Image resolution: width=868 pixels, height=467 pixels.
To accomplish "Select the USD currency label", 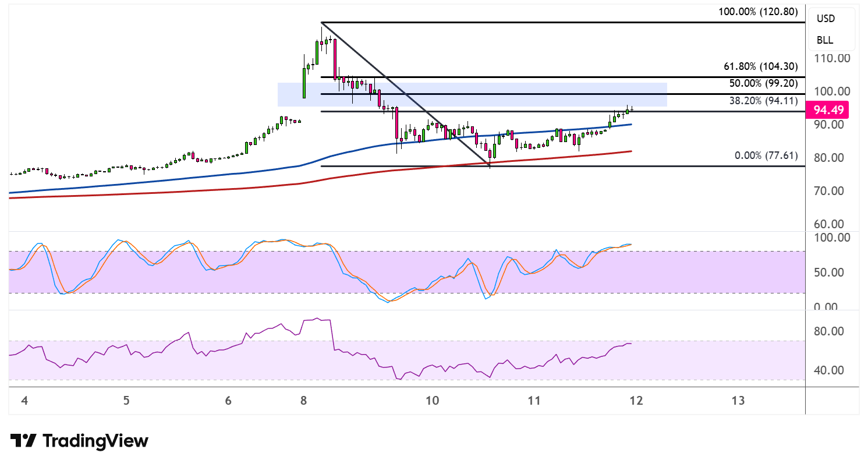I will [826, 19].
